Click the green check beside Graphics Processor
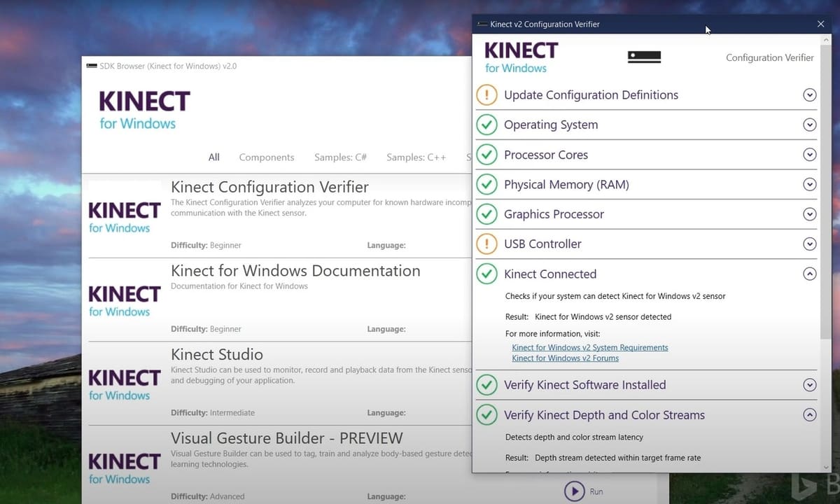Screen dimensions: 840x504 click(486, 214)
